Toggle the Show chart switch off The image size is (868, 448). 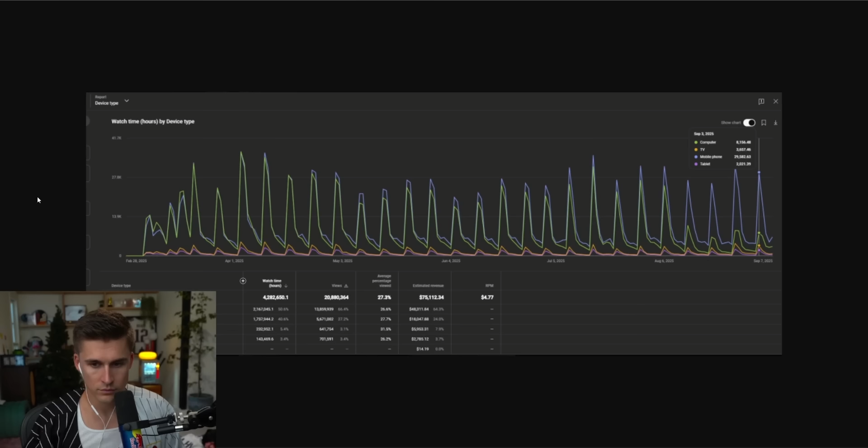click(x=749, y=123)
